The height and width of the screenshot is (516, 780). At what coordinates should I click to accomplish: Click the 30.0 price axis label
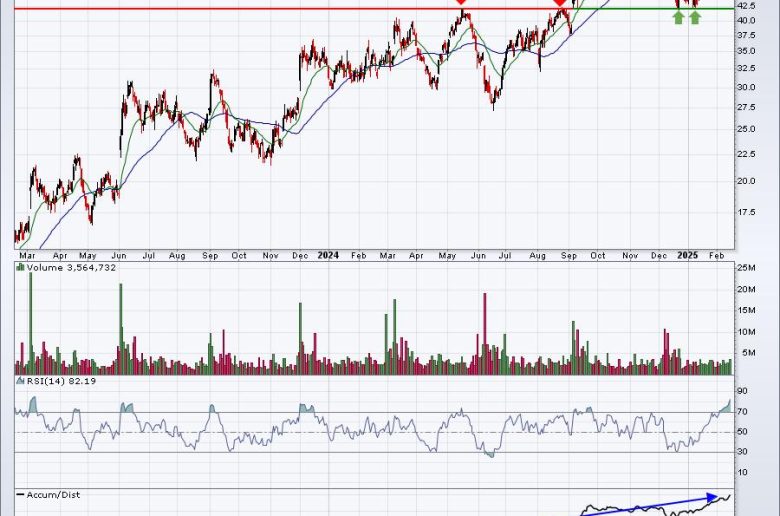click(747, 87)
